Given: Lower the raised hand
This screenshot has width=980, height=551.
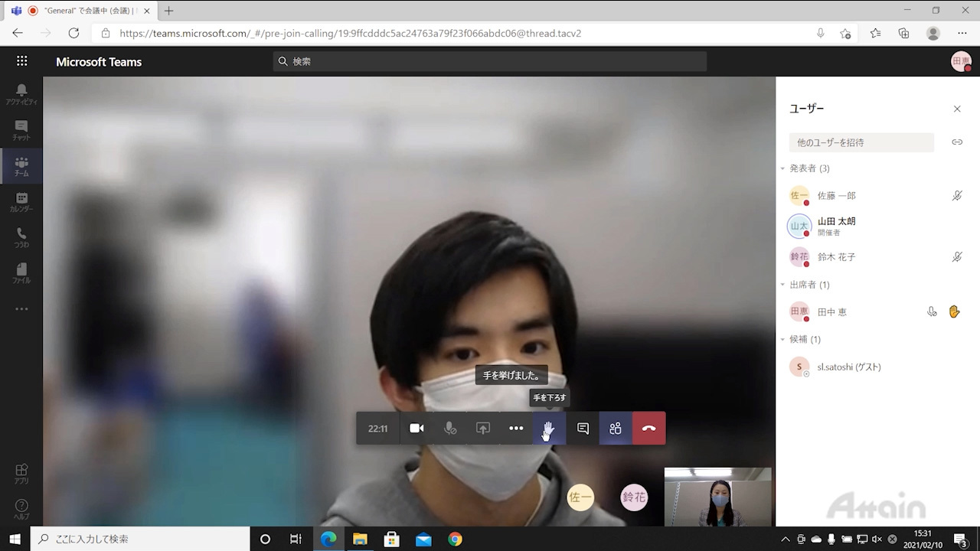Looking at the screenshot, I should [549, 429].
